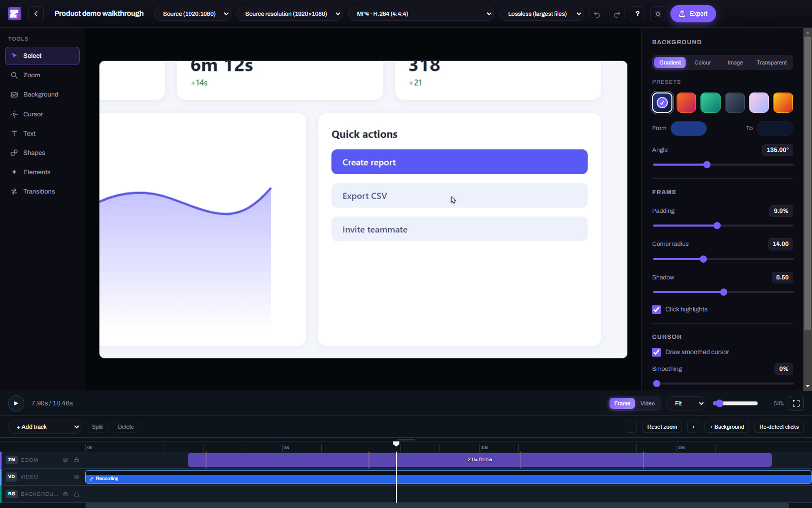
Task: Click the app logo in top-left corner
Action: coord(15,14)
